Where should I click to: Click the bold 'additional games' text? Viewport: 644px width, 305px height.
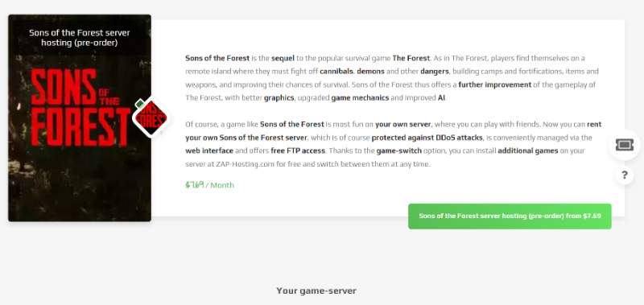tap(528, 150)
